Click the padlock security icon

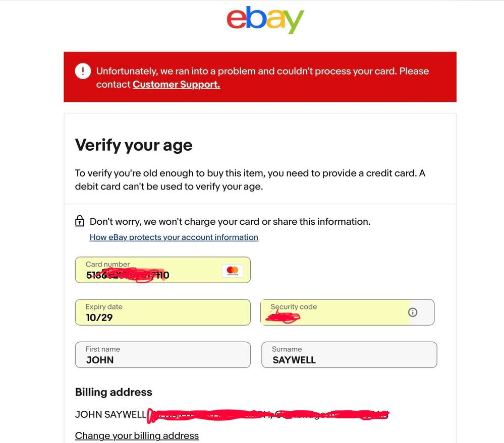[80, 221]
